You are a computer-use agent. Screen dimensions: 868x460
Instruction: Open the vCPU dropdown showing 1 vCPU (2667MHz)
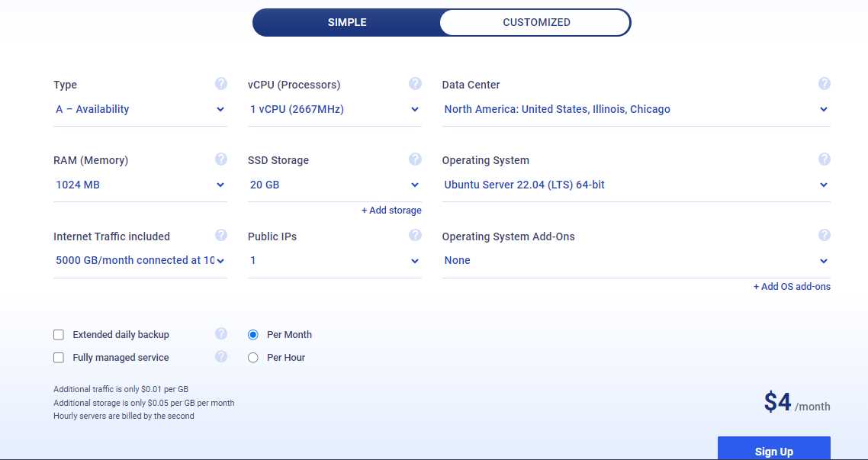click(x=334, y=110)
